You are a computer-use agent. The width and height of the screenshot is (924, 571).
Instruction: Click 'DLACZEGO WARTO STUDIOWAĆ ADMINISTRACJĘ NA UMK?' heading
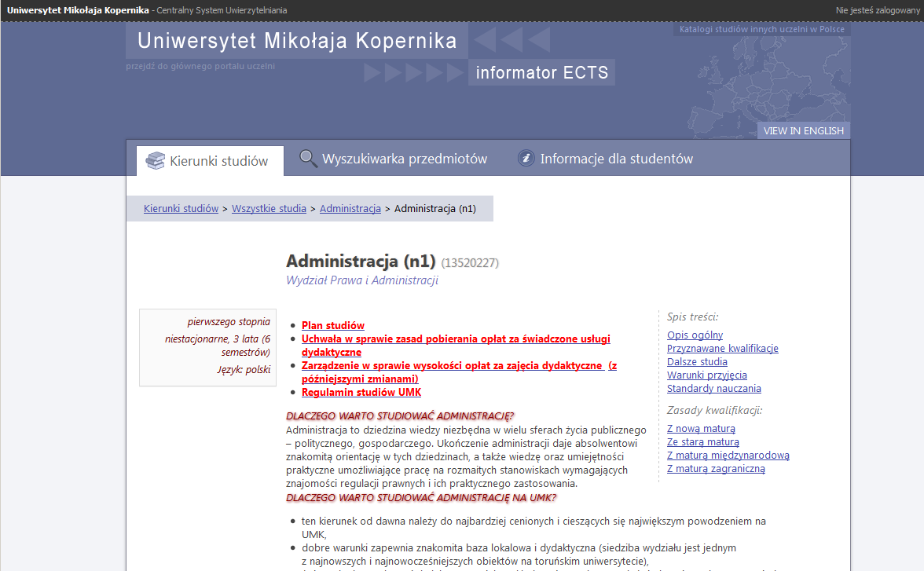point(421,497)
